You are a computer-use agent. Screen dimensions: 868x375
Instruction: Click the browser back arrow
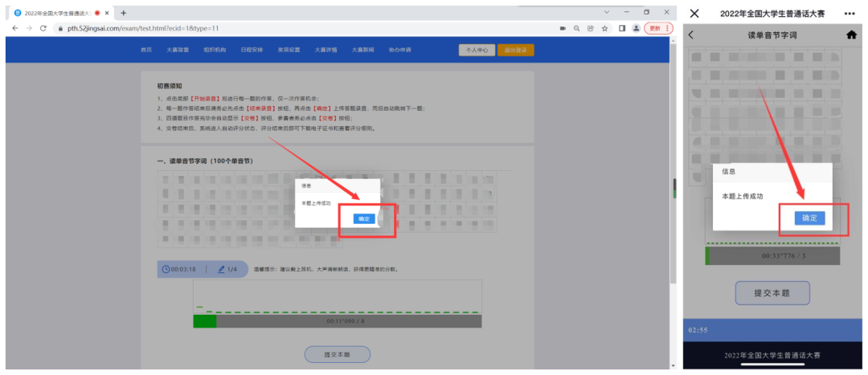tap(14, 27)
